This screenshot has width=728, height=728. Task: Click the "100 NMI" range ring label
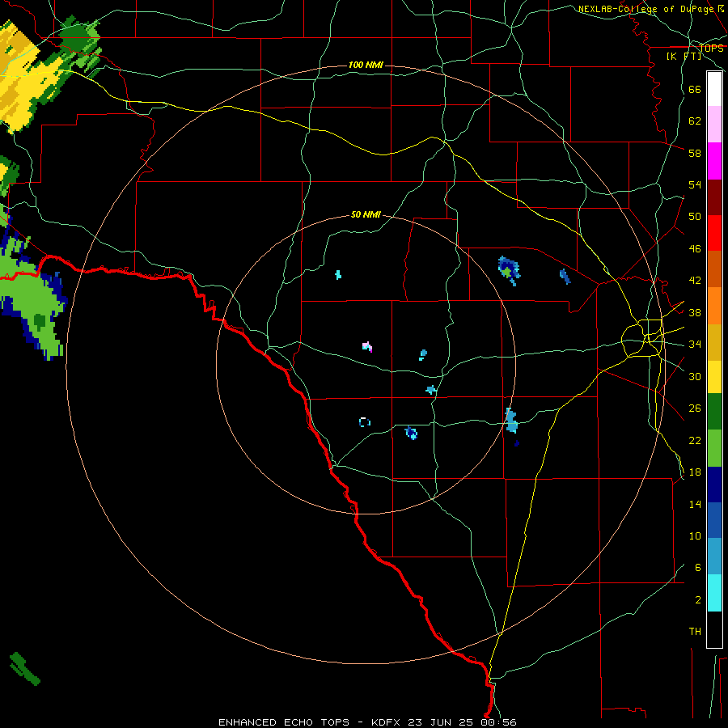coord(366,65)
